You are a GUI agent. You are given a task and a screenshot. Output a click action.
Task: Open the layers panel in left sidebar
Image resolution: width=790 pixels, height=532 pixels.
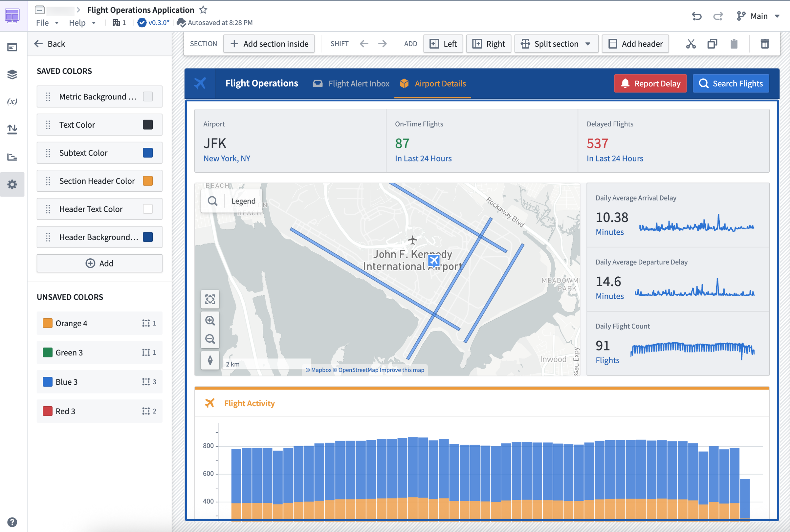pyautogui.click(x=12, y=74)
